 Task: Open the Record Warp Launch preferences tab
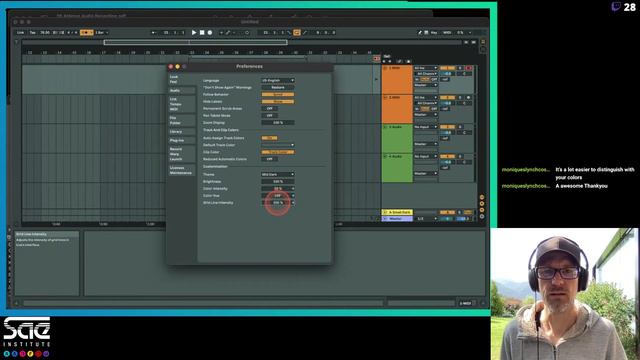click(x=182, y=154)
